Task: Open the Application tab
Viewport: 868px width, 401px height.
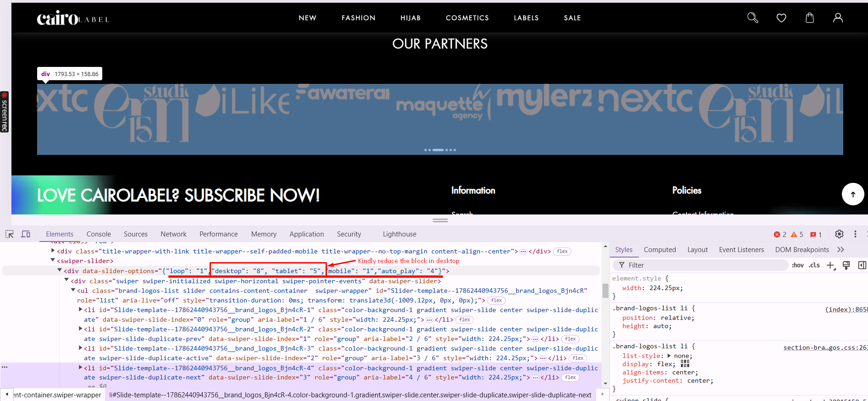Action: (x=307, y=234)
